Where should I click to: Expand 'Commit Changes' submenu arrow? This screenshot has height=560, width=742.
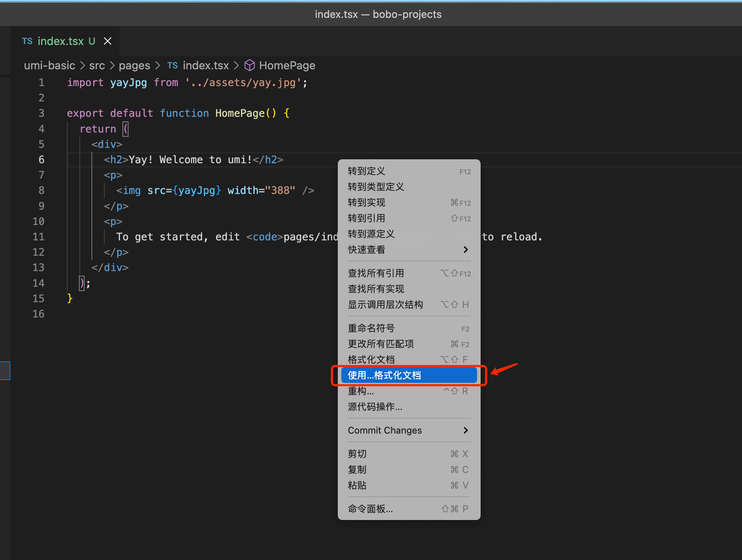pyautogui.click(x=466, y=430)
